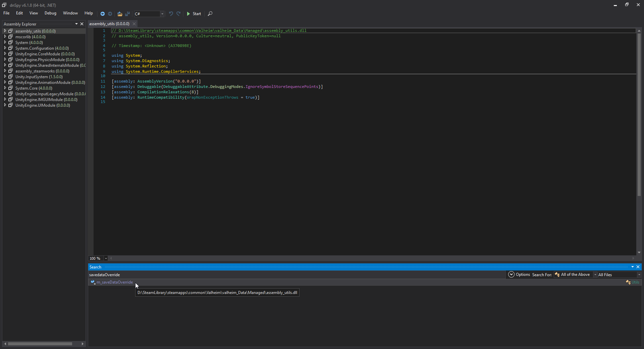Screen dimensions: 644x349
Task: Open the Edit menu
Action: coord(19,13)
